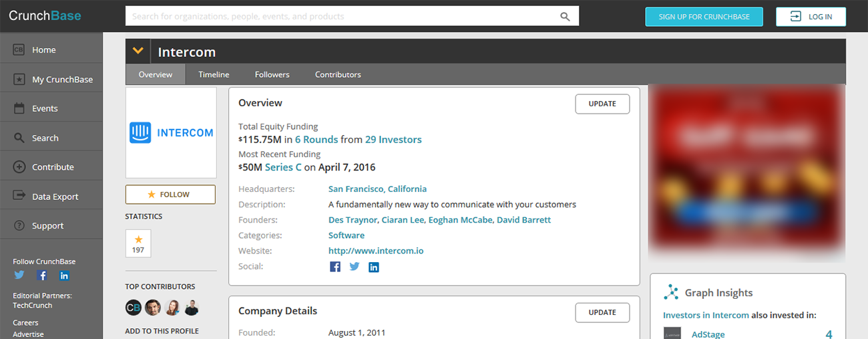Open the Followers tab
The image size is (868, 339).
[x=272, y=74]
